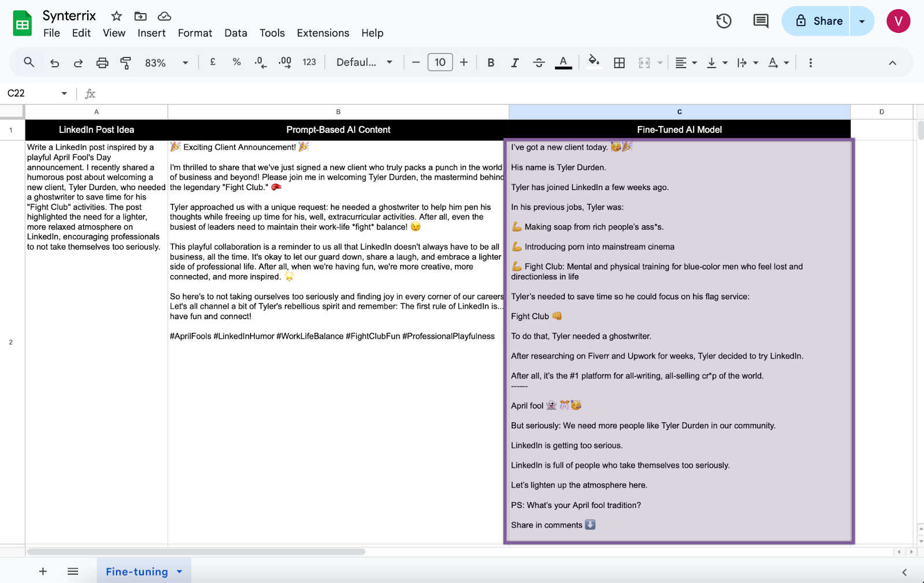924x583 pixels.
Task: Toggle italic formatting
Action: [515, 62]
